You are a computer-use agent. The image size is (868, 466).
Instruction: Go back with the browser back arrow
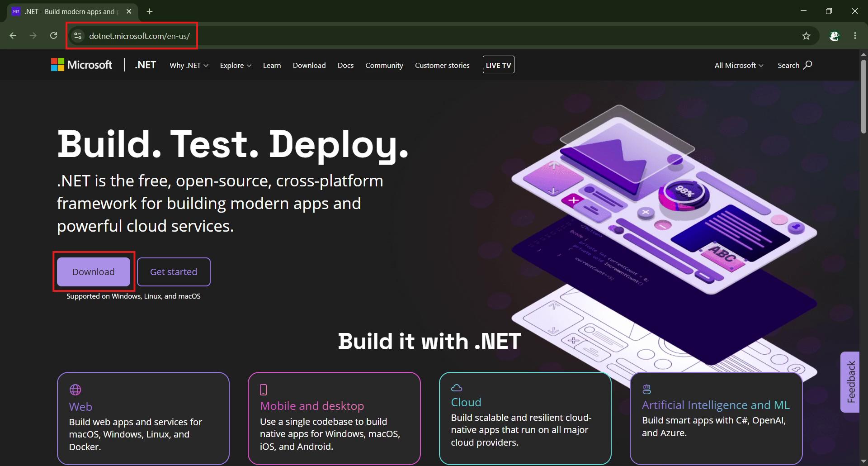pyautogui.click(x=13, y=36)
